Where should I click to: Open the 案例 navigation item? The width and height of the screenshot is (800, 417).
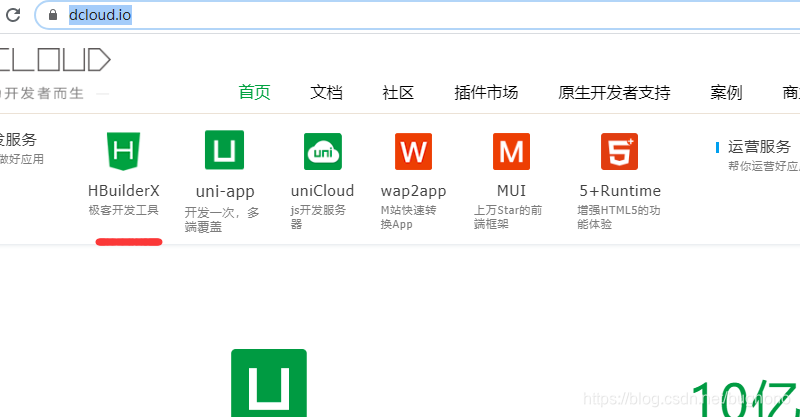(x=726, y=92)
